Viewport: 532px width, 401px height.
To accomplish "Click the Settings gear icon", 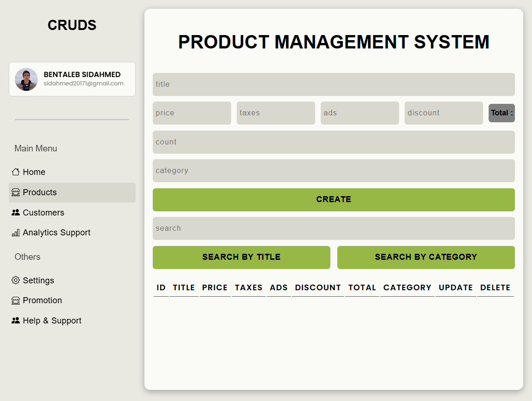I will (15, 280).
